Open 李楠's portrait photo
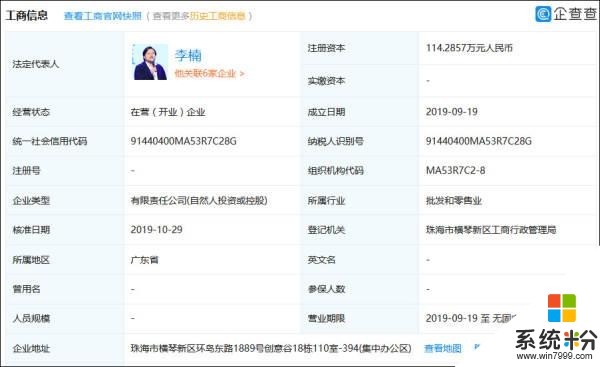 click(150, 62)
